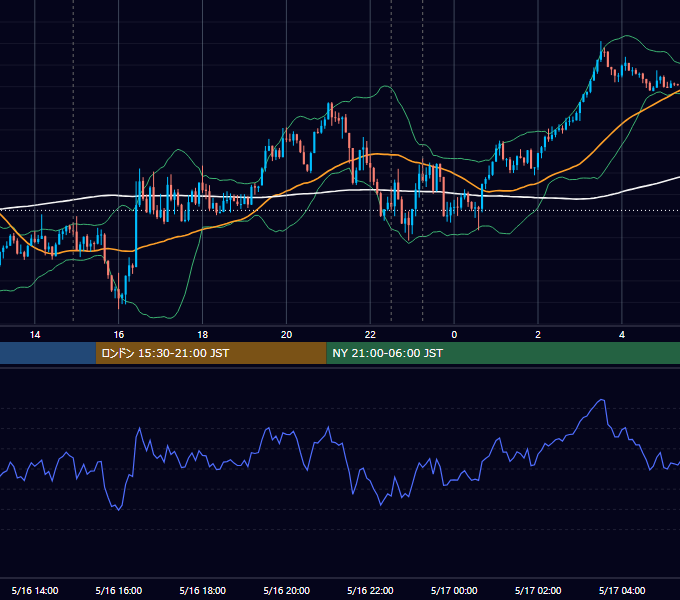Viewport: 680px width, 600px height.
Task: Click the 22 hour label on price chart axis
Action: 370,335
